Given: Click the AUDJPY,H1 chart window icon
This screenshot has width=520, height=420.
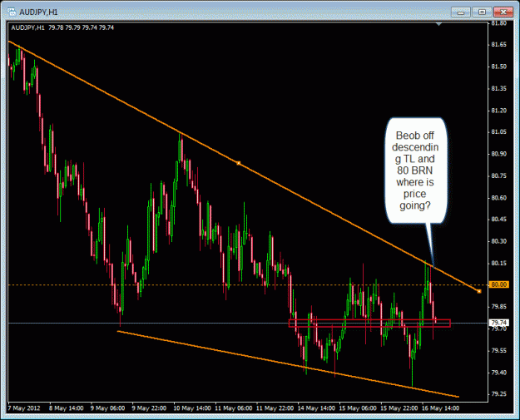Looking at the screenshot, I should pos(12,12).
